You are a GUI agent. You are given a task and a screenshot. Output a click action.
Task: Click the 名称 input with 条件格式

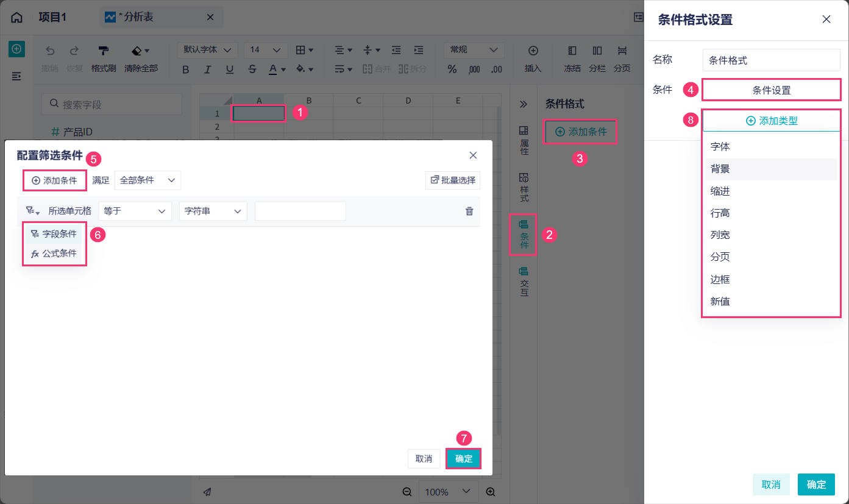(771, 60)
